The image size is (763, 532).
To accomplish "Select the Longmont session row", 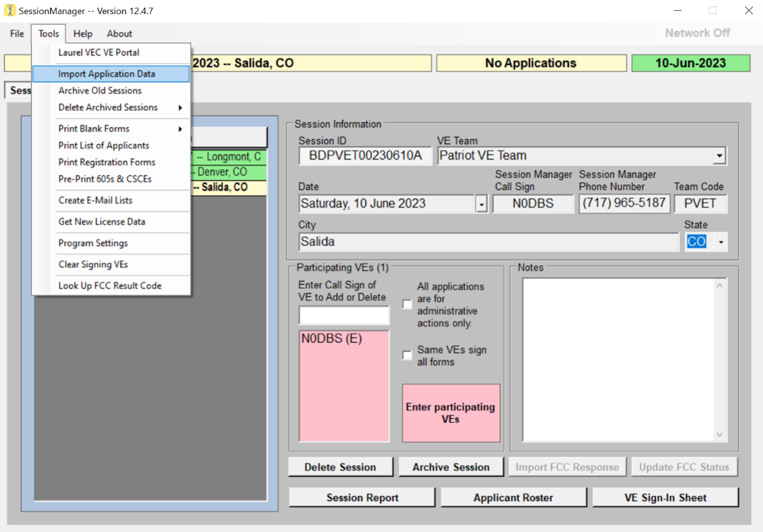I will pos(228,157).
